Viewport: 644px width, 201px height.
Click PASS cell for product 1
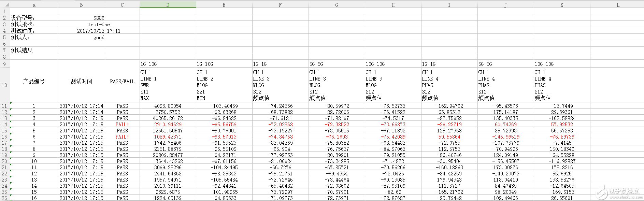click(x=122, y=106)
